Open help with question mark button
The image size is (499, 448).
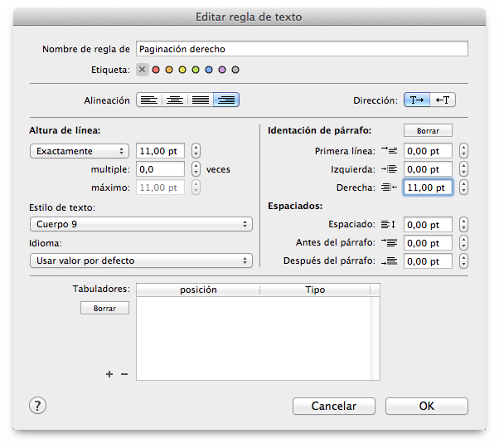pos(37,406)
